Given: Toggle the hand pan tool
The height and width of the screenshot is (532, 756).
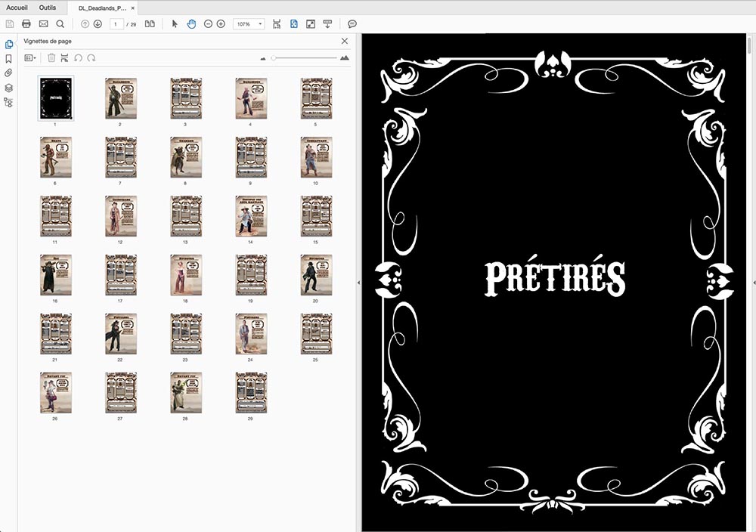Looking at the screenshot, I should [191, 24].
